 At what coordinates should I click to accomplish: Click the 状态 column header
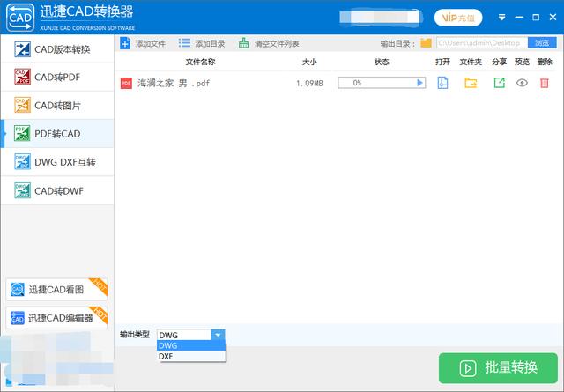tap(382, 62)
